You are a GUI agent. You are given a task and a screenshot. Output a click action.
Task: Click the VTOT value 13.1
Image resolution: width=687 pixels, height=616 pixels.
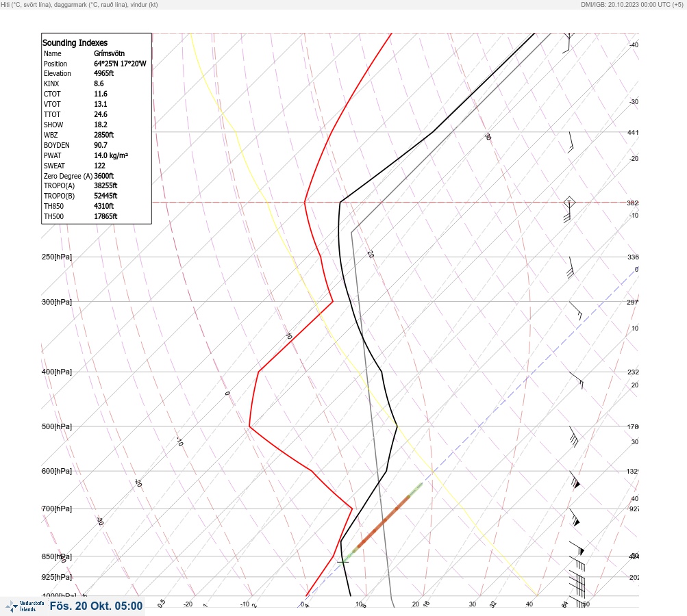click(100, 104)
